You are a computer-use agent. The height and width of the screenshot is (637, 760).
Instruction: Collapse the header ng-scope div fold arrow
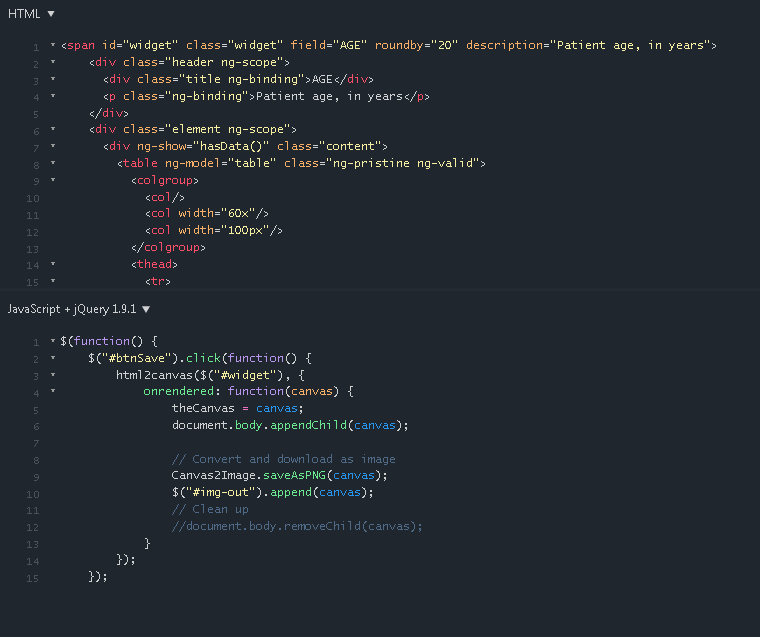tap(53, 62)
